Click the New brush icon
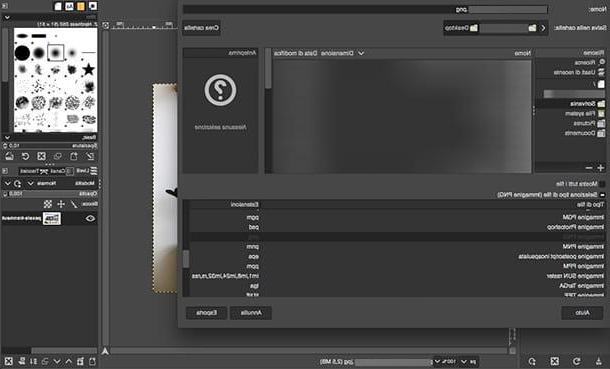Viewport: 610px width, 369px height. point(74,156)
